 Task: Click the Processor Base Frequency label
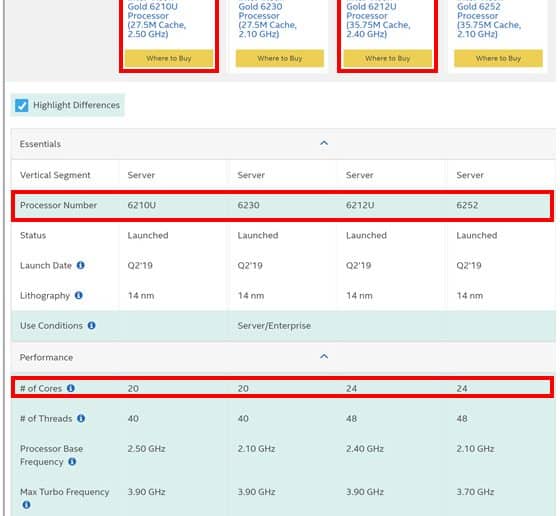click(x=51, y=455)
